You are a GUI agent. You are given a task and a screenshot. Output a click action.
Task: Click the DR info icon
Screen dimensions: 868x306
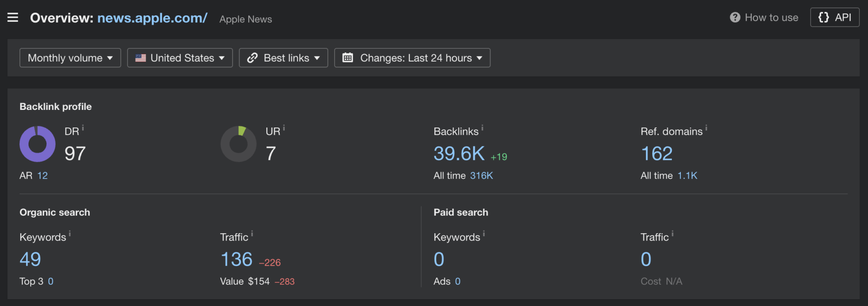point(83,128)
